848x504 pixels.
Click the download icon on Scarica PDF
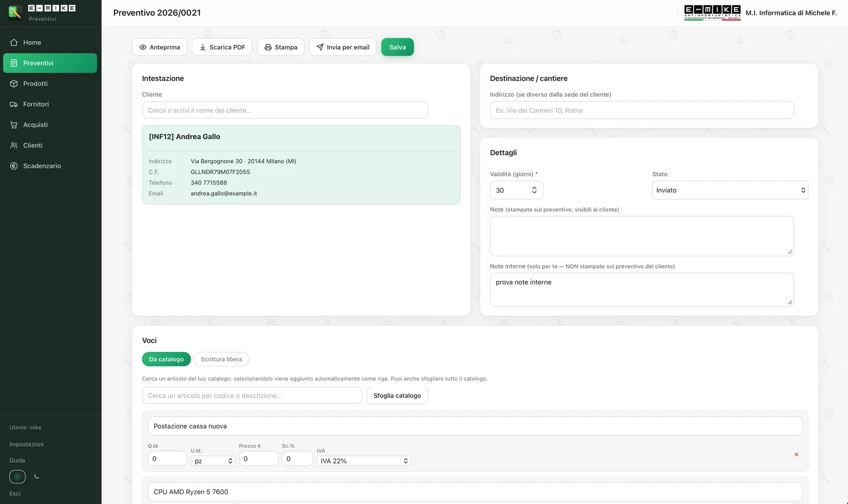coord(202,47)
